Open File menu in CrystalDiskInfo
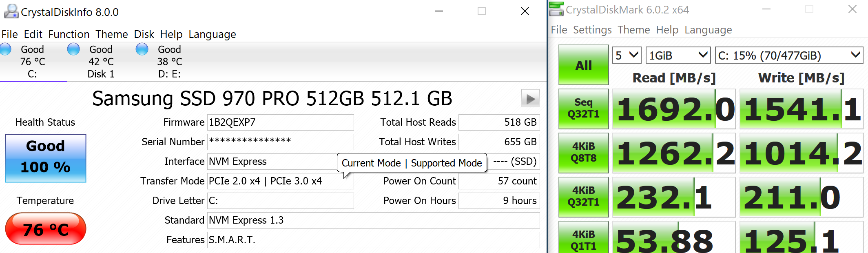The height and width of the screenshot is (253, 868). (10, 34)
